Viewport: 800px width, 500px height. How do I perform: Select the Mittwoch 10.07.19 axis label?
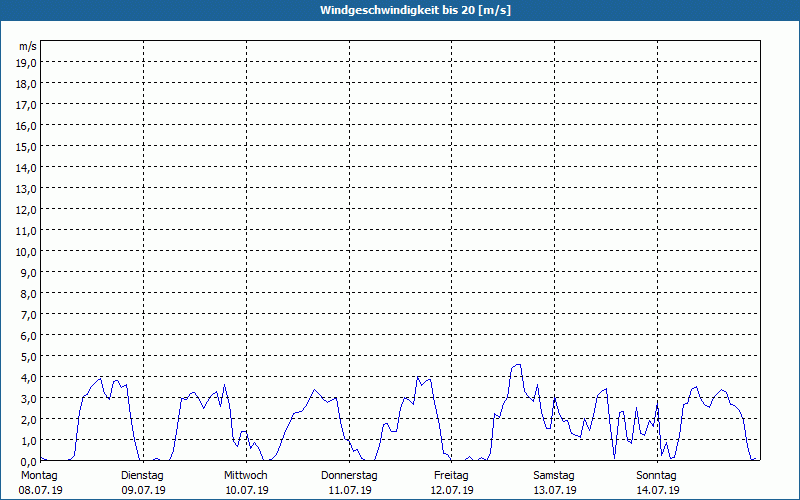point(246,483)
